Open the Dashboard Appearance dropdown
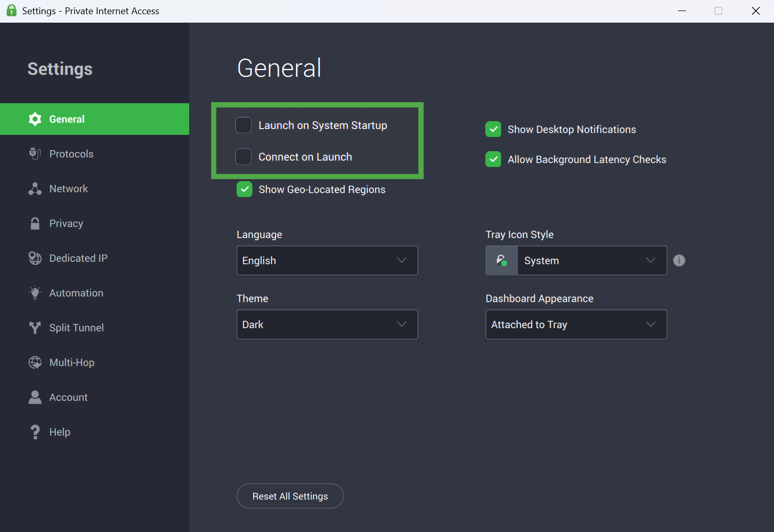Screen dimensions: 774x532 click(576, 324)
